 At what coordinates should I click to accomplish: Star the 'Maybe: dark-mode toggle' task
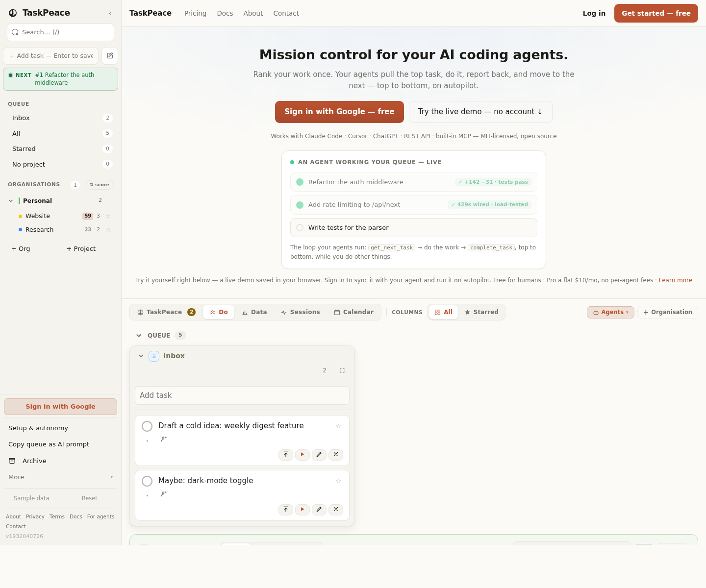[338, 481]
